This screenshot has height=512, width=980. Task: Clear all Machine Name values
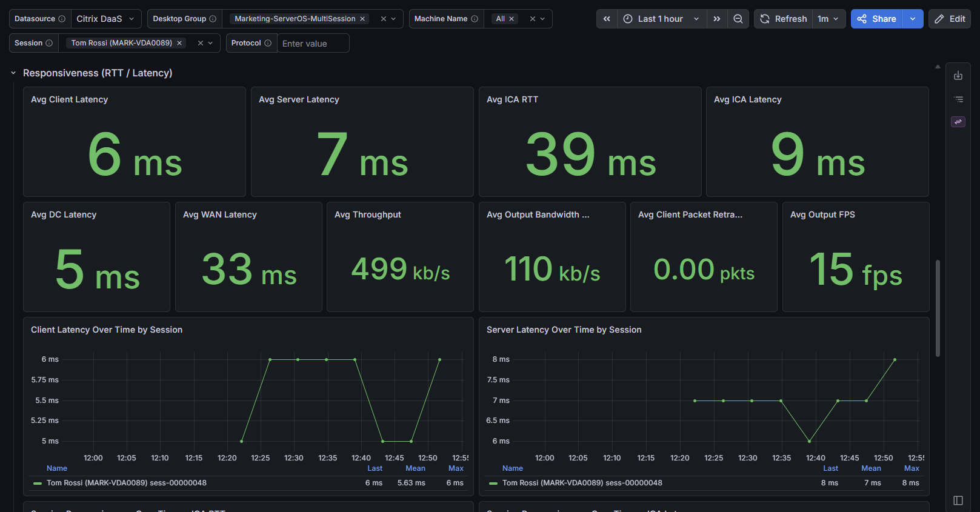click(x=532, y=19)
